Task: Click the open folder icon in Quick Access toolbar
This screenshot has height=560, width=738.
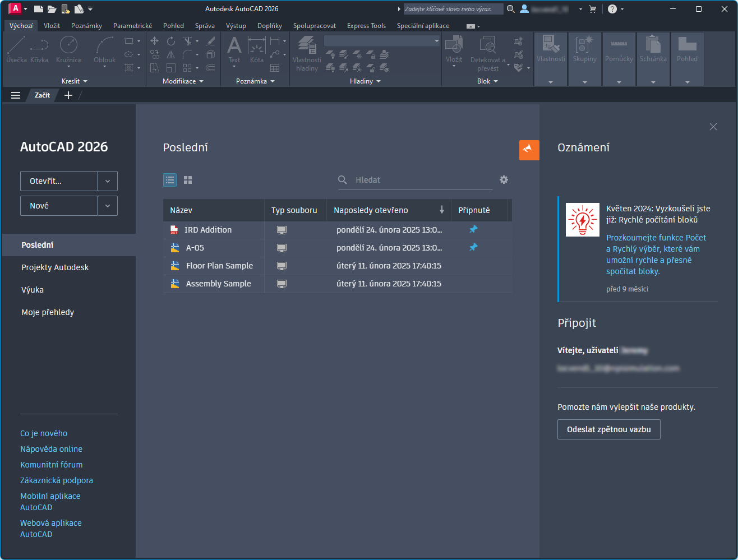Action: coord(52,9)
